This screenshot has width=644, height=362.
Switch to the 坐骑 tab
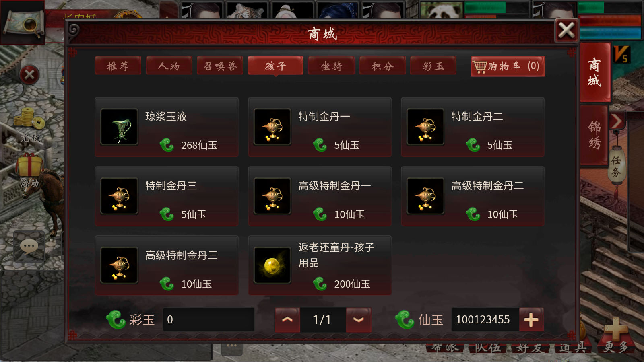(331, 66)
